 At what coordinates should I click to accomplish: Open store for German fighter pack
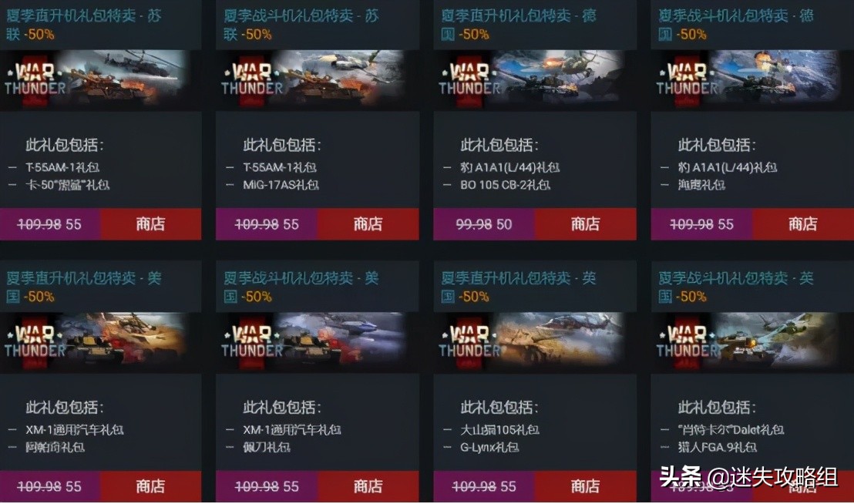803,223
